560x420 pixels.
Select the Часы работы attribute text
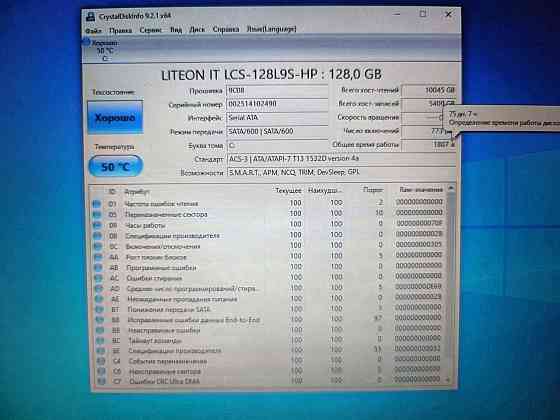[x=145, y=225]
